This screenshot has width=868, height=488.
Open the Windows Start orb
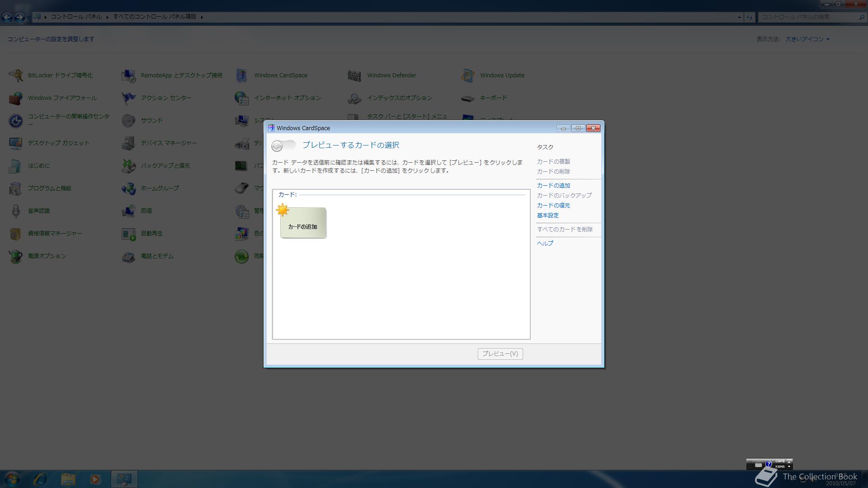(12, 479)
